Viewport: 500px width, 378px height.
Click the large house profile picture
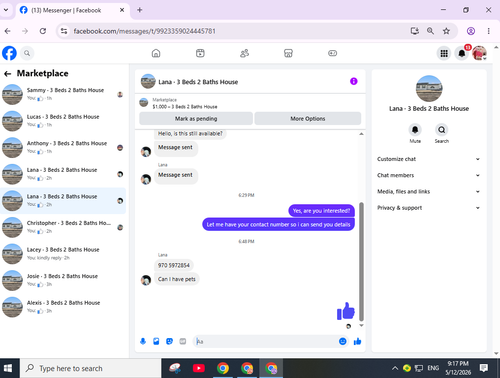(x=429, y=88)
